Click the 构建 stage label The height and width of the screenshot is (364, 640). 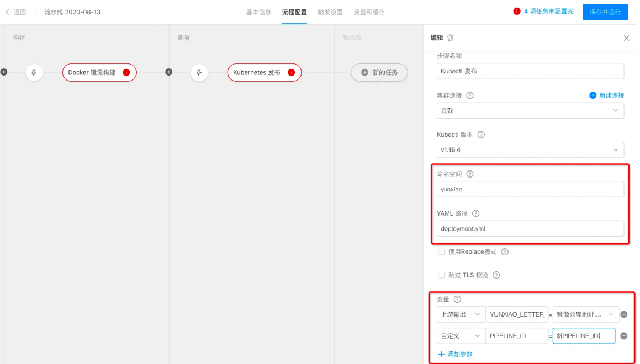tap(19, 38)
